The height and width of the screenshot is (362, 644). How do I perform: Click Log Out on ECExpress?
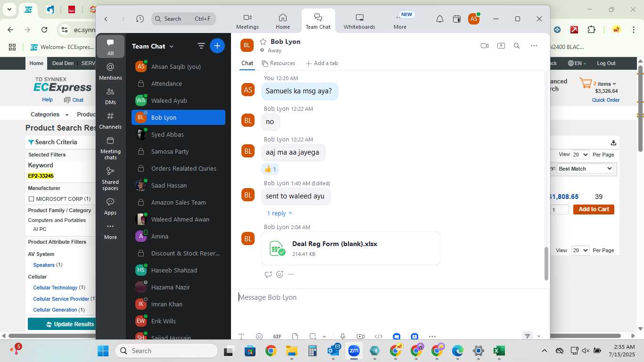[x=606, y=63]
